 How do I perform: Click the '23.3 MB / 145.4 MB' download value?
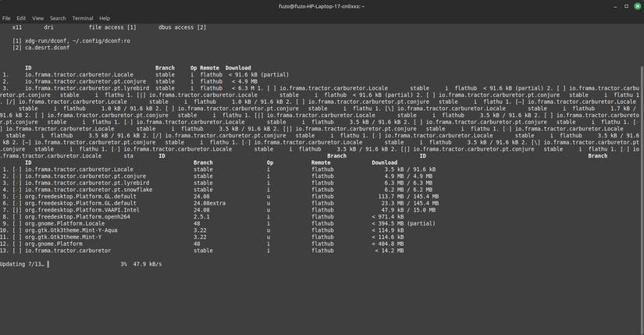[410, 203]
